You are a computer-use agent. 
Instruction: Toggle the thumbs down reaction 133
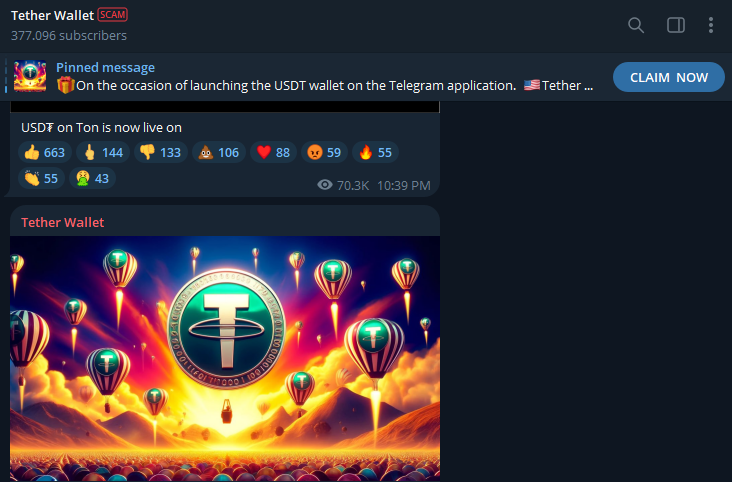pos(161,152)
